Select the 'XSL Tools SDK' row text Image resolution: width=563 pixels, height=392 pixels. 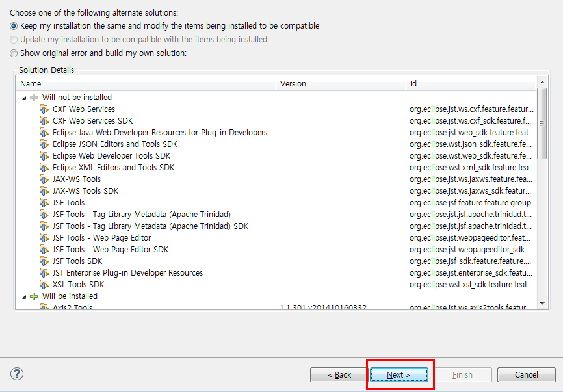(78, 285)
